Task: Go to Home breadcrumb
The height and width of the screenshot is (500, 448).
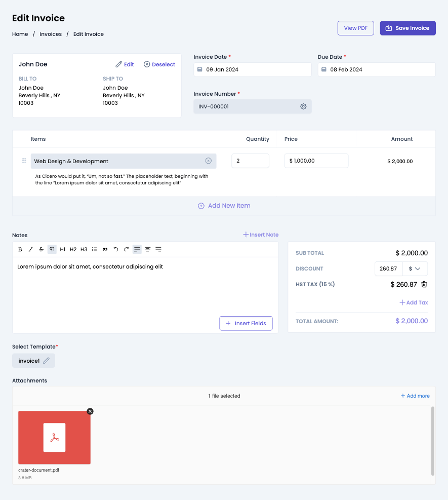Action: [x=20, y=34]
